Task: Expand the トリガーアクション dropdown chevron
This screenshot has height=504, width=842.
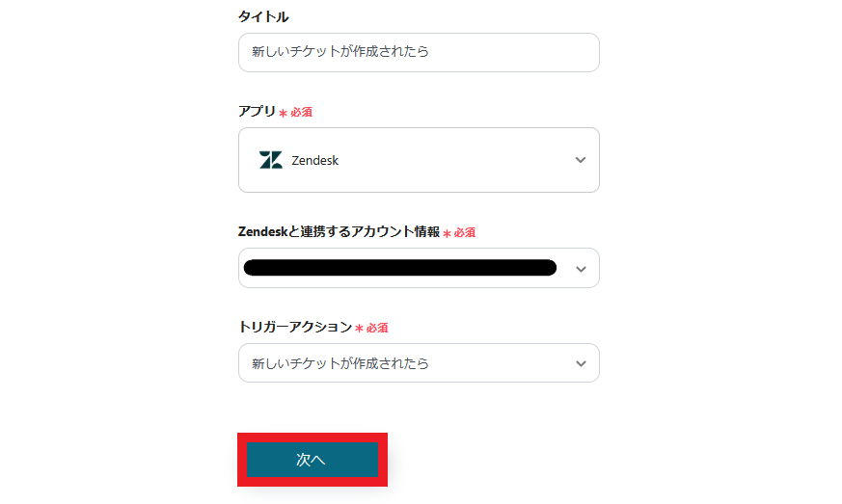Action: point(580,363)
